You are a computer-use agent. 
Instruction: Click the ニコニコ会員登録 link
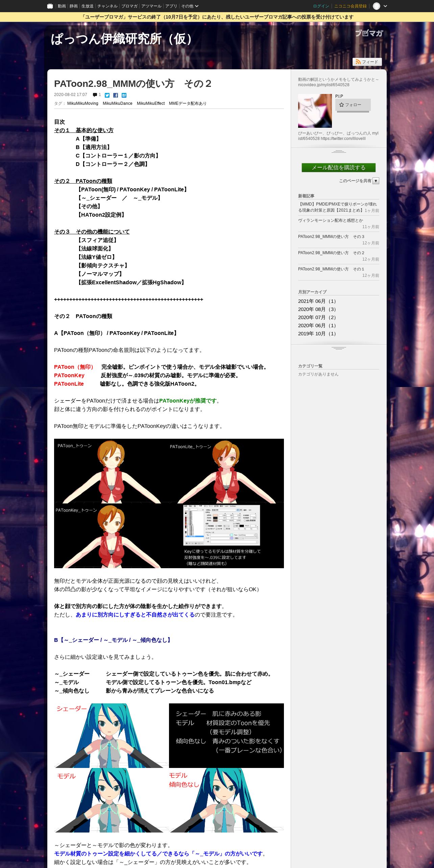coord(351,6)
